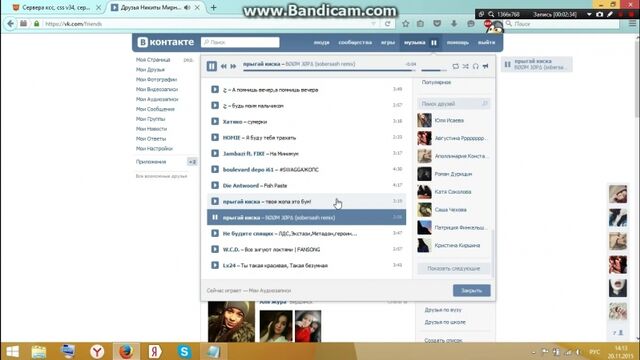The image size is (640, 360).
Task: Open 'Мои Новости' in left sidebar
Action: [151, 129]
